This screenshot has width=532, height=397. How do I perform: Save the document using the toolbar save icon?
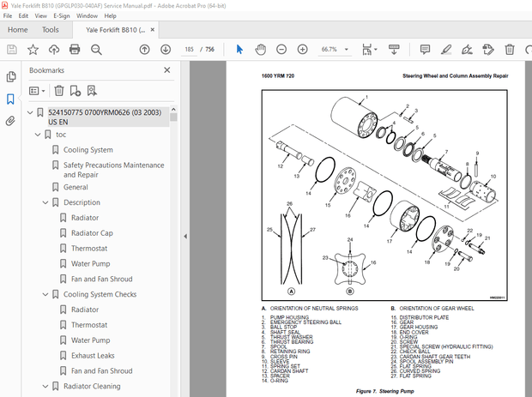point(11,50)
